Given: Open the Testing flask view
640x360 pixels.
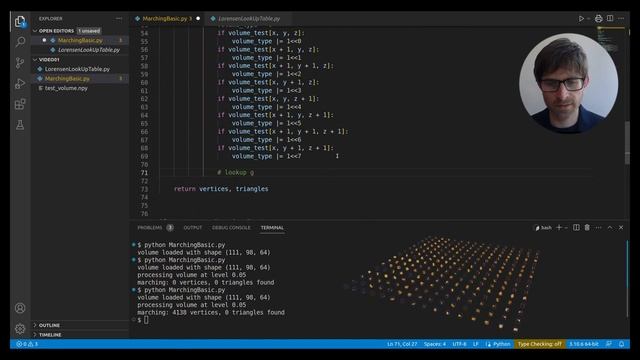Looking at the screenshot, I should coord(20,125).
